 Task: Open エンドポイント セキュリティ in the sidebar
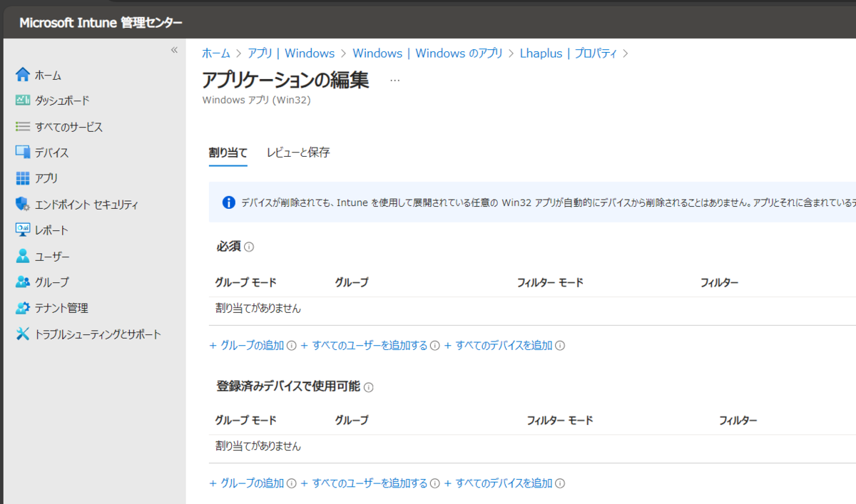(x=86, y=205)
